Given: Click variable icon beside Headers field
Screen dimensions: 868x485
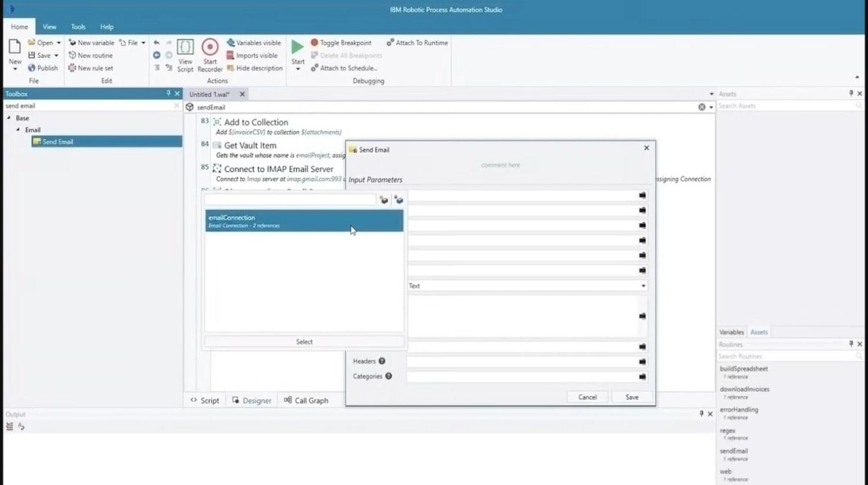Looking at the screenshot, I should [643, 361].
